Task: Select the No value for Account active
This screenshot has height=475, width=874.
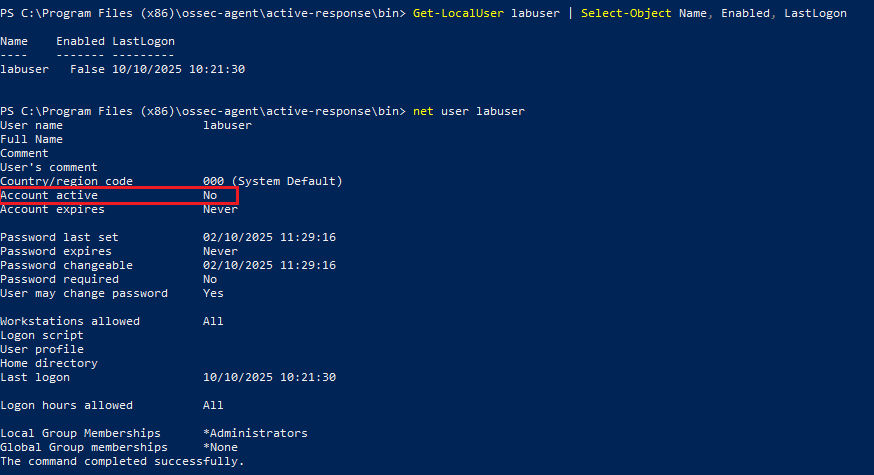Action: pos(210,195)
